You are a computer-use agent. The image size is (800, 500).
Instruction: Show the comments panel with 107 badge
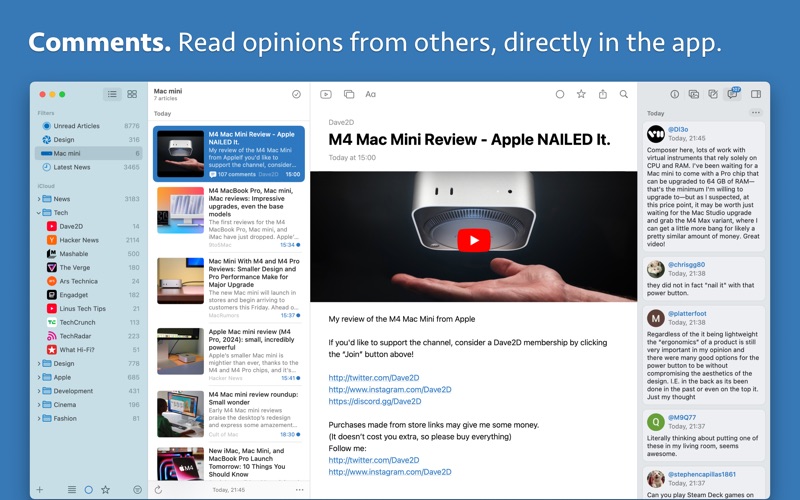733,93
